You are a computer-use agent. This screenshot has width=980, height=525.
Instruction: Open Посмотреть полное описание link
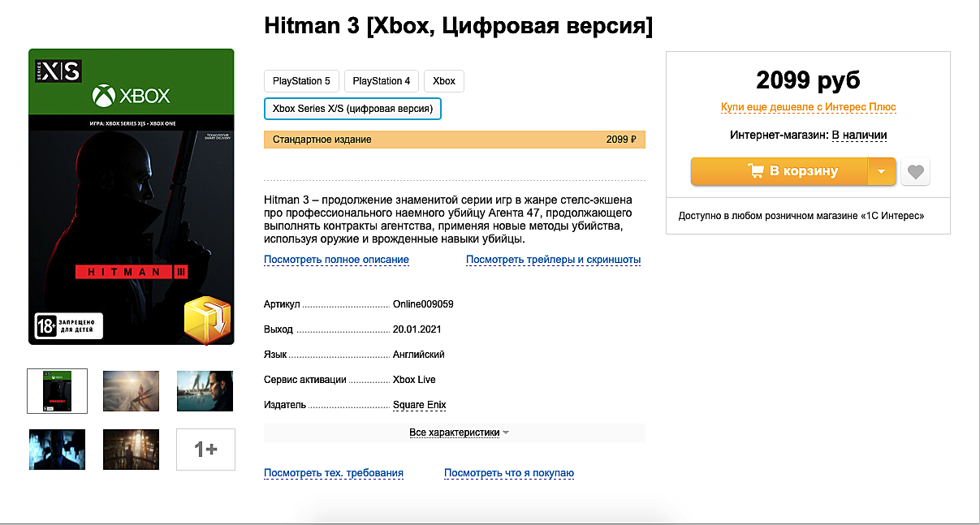click(336, 260)
